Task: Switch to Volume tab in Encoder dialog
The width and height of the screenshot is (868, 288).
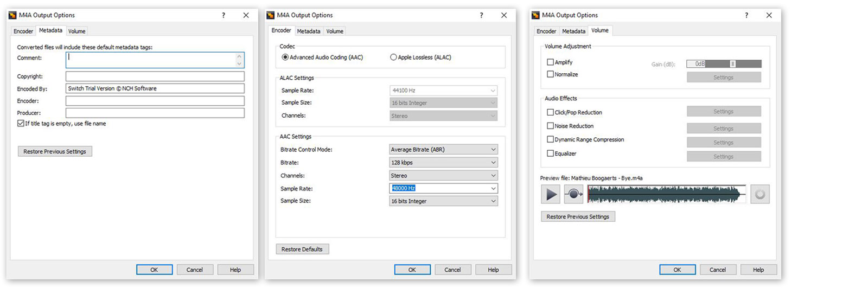Action: (335, 31)
